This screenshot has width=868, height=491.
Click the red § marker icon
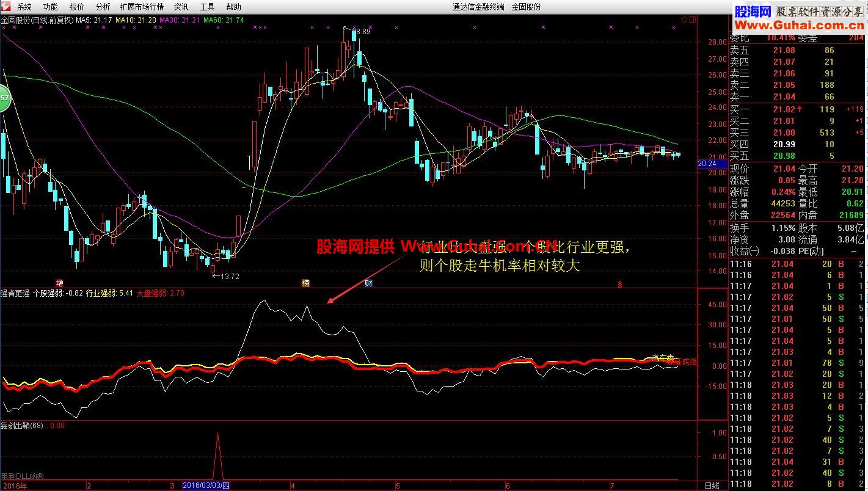coord(619,283)
